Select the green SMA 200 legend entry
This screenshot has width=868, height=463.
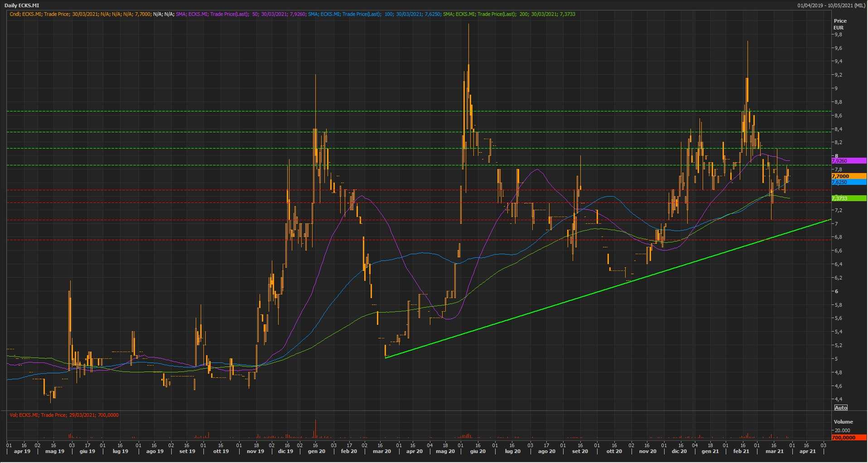pyautogui.click(x=509, y=14)
